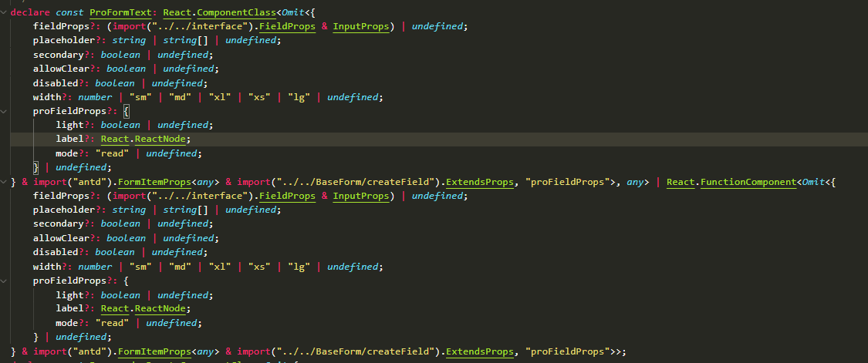
Task: Click "proFieldProps" string on the final '>>;' line
Action: [x=567, y=351]
